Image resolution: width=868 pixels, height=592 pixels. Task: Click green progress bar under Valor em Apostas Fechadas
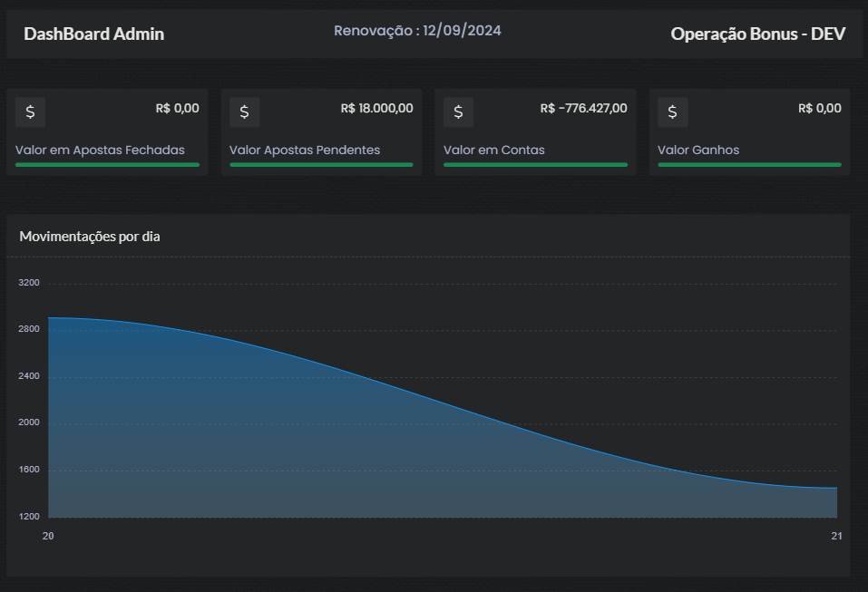point(107,165)
